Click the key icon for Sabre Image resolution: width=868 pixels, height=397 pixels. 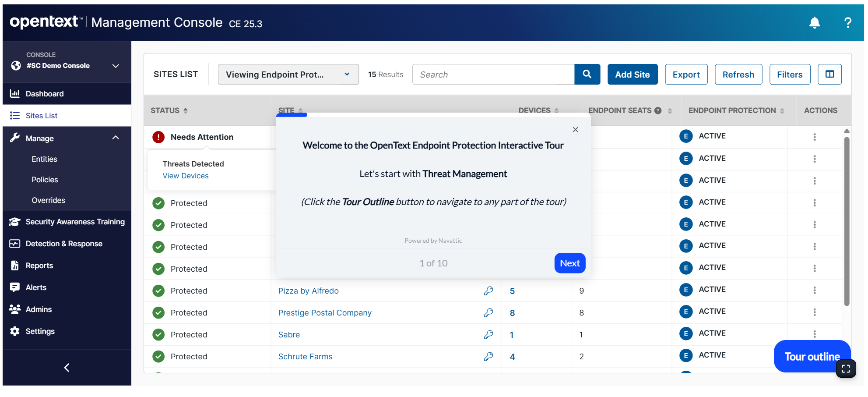coord(488,335)
